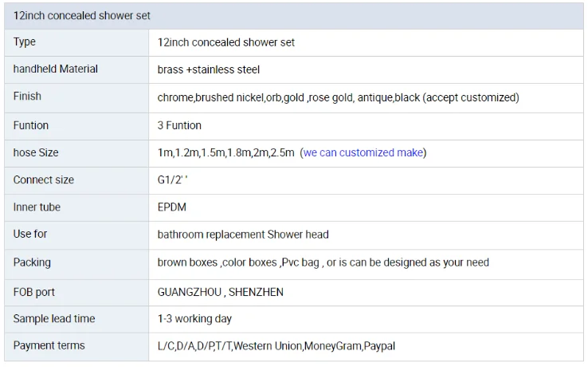Click the finish options text starting with chrome
This screenshot has width=588, height=367.
click(x=338, y=97)
